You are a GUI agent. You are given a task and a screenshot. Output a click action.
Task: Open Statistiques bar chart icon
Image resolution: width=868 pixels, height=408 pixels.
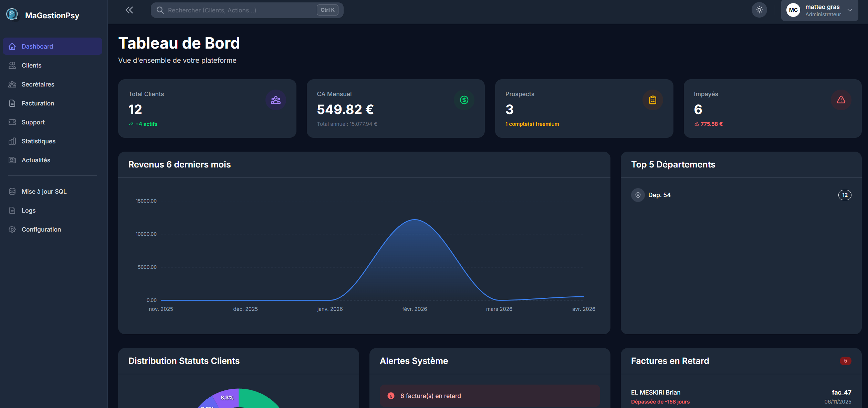pyautogui.click(x=12, y=141)
